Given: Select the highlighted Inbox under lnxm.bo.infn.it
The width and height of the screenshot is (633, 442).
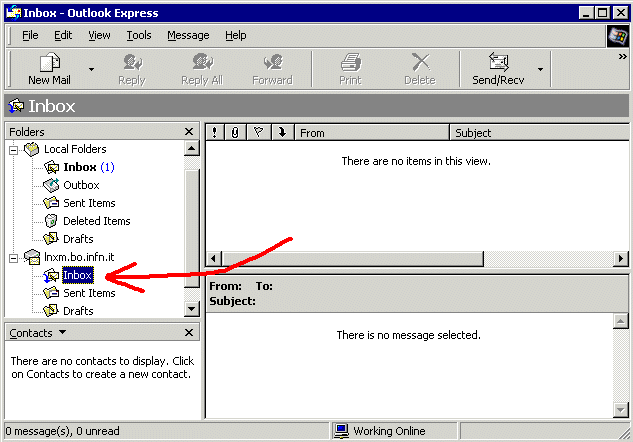Looking at the screenshot, I should [x=78, y=275].
